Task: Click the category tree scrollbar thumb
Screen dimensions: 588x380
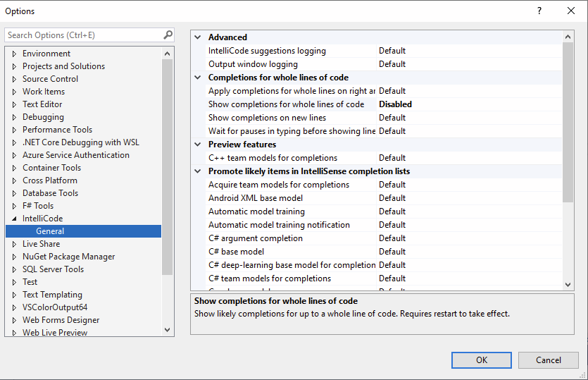Action: (168, 167)
